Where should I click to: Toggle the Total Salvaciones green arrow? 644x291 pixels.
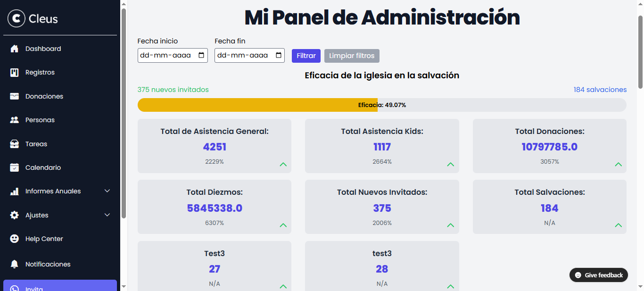(618, 225)
